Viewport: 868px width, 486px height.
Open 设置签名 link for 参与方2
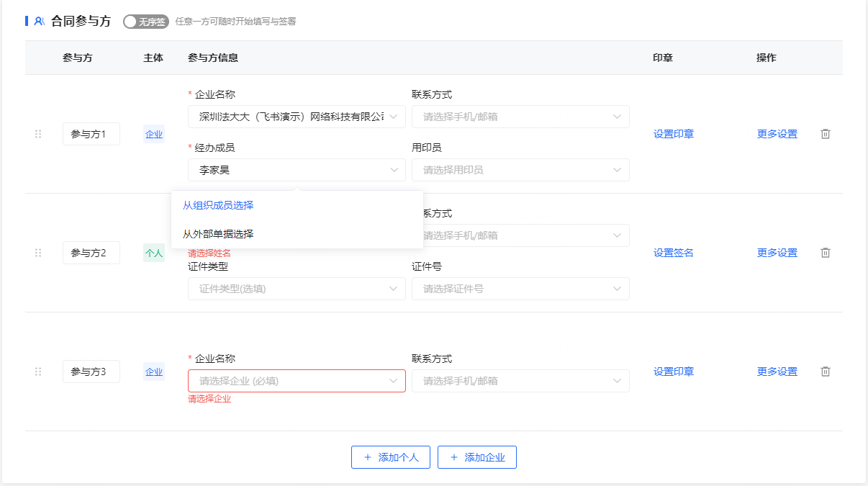[674, 253]
